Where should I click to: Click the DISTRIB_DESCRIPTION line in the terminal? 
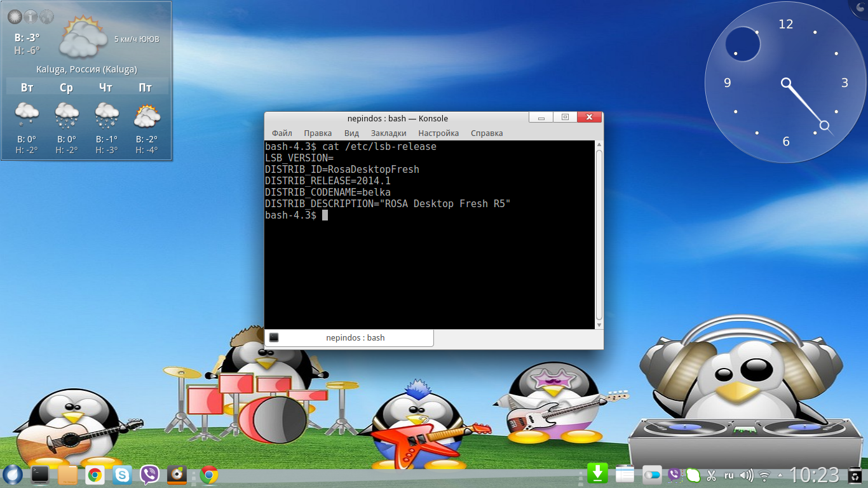(x=388, y=204)
